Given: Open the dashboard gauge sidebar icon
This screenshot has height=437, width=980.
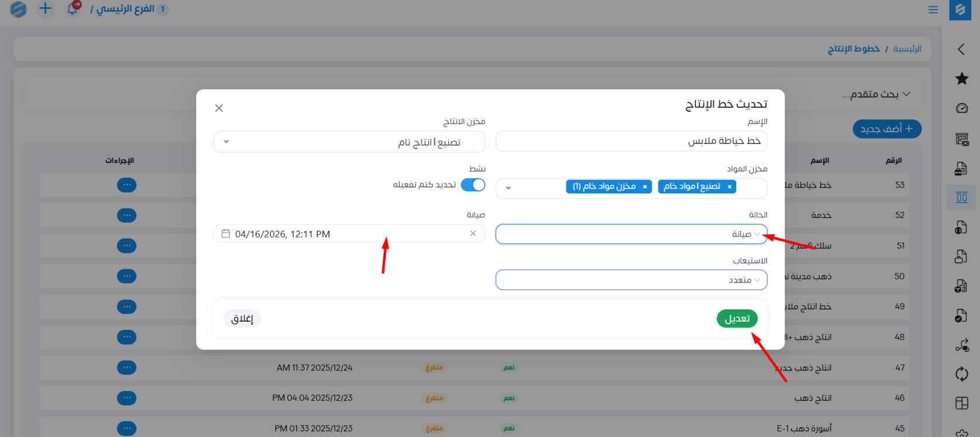Looking at the screenshot, I should coord(961,108).
